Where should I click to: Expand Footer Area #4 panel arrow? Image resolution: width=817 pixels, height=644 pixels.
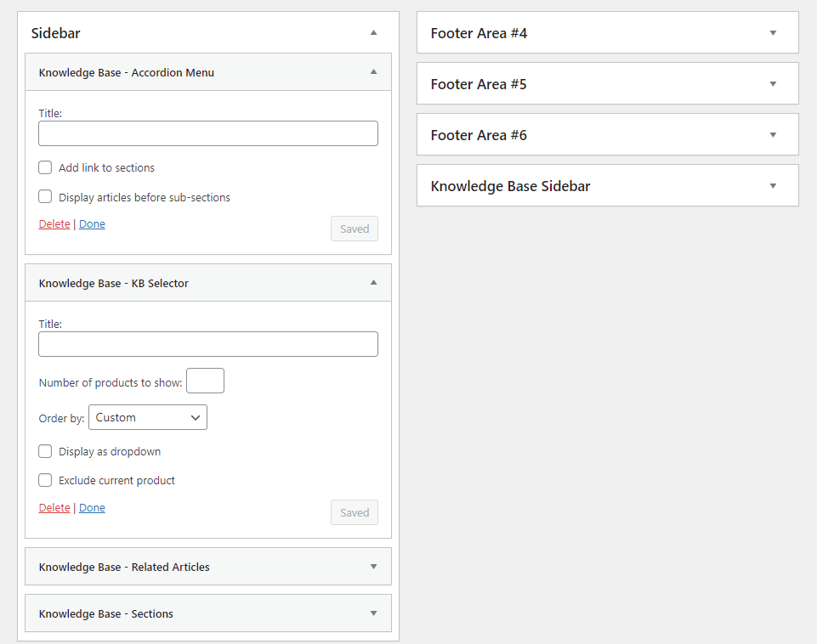point(773,33)
